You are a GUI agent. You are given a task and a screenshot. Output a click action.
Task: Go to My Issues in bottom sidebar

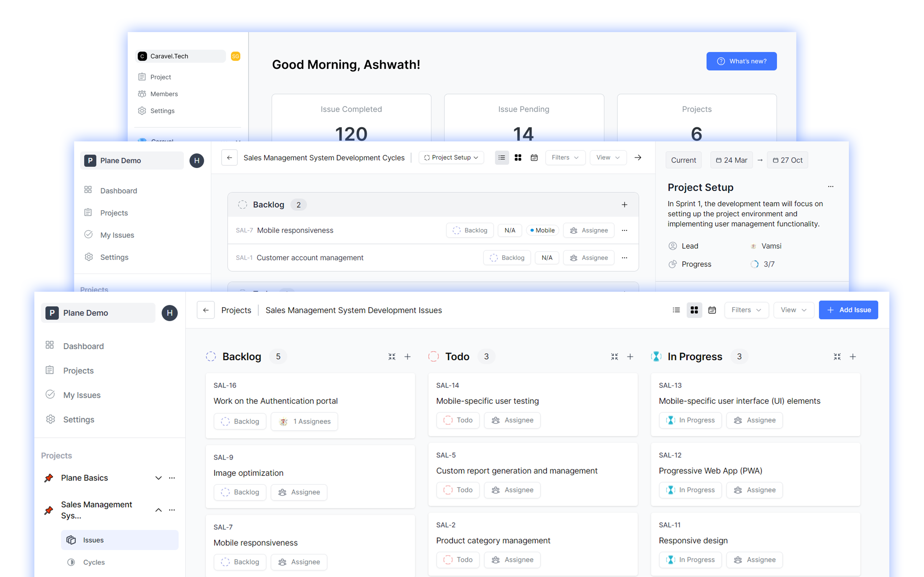[82, 395]
